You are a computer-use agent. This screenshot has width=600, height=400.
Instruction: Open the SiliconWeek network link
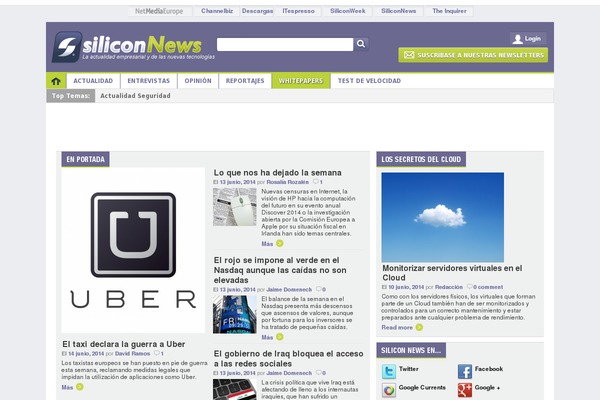pyautogui.click(x=348, y=11)
